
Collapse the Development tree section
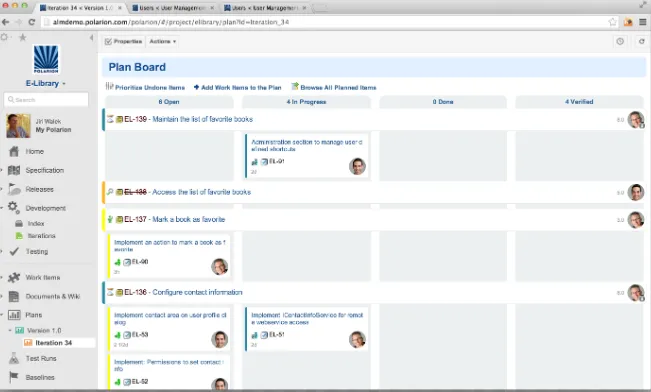2,208
